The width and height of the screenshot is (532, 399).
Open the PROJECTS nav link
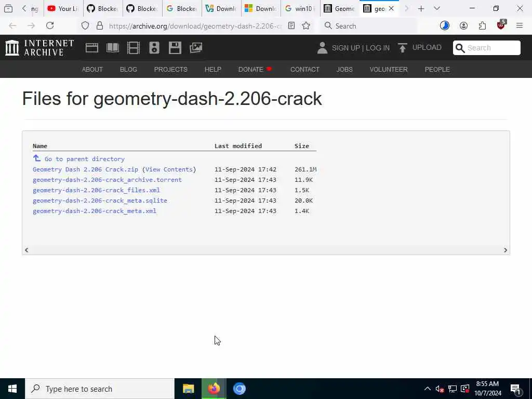pos(170,70)
